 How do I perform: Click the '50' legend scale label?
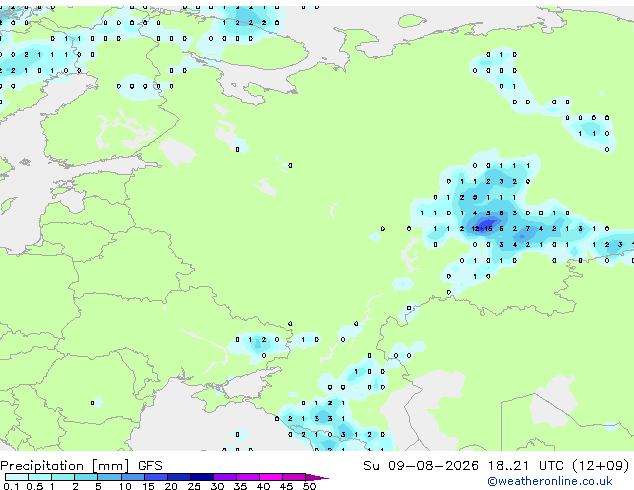tap(309, 486)
